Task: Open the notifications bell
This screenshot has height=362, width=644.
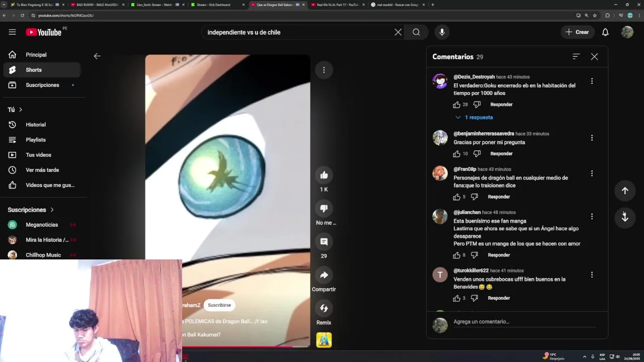Action: pos(605,32)
